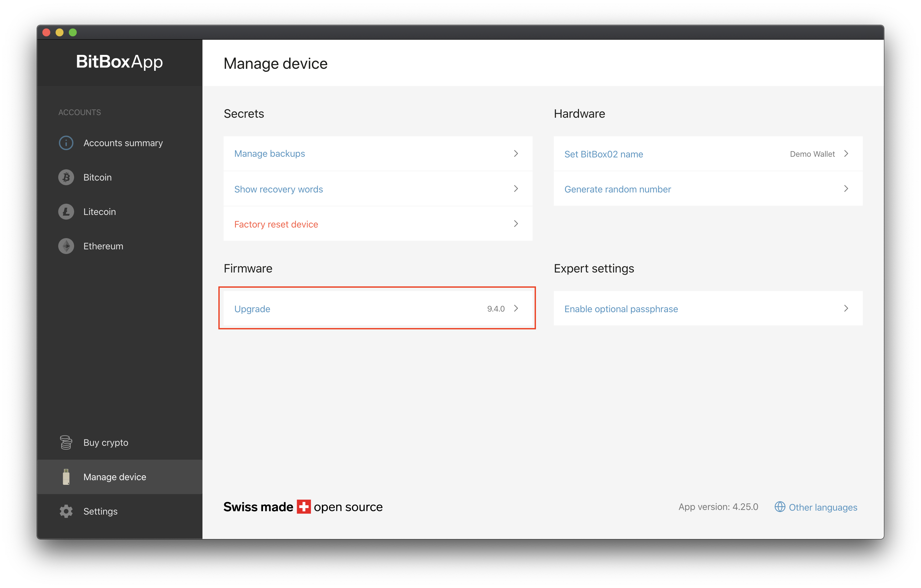The height and width of the screenshot is (588, 921).
Task: Click the firmware version 9.4.0 text
Action: click(496, 309)
